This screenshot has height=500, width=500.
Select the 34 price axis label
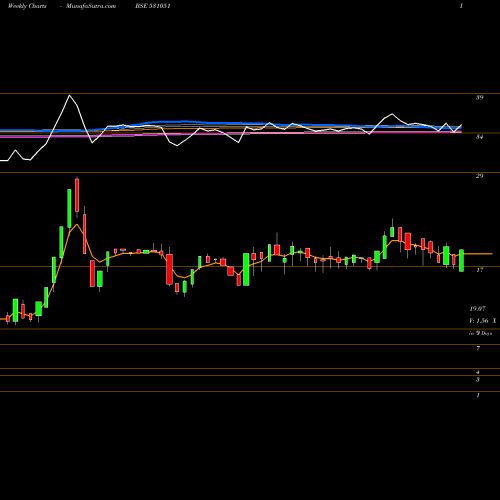pos(479,137)
